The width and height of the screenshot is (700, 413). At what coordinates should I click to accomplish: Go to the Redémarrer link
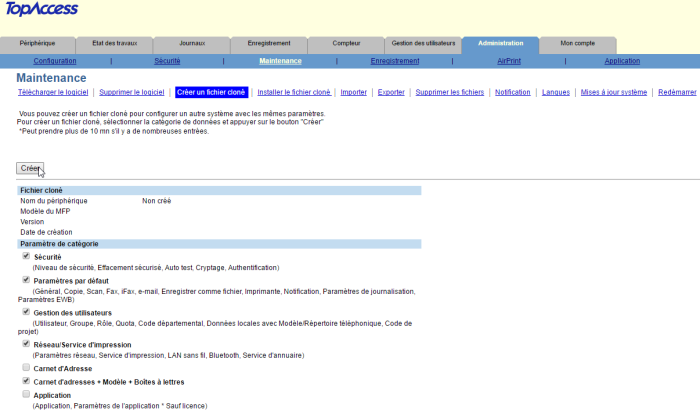click(x=677, y=92)
